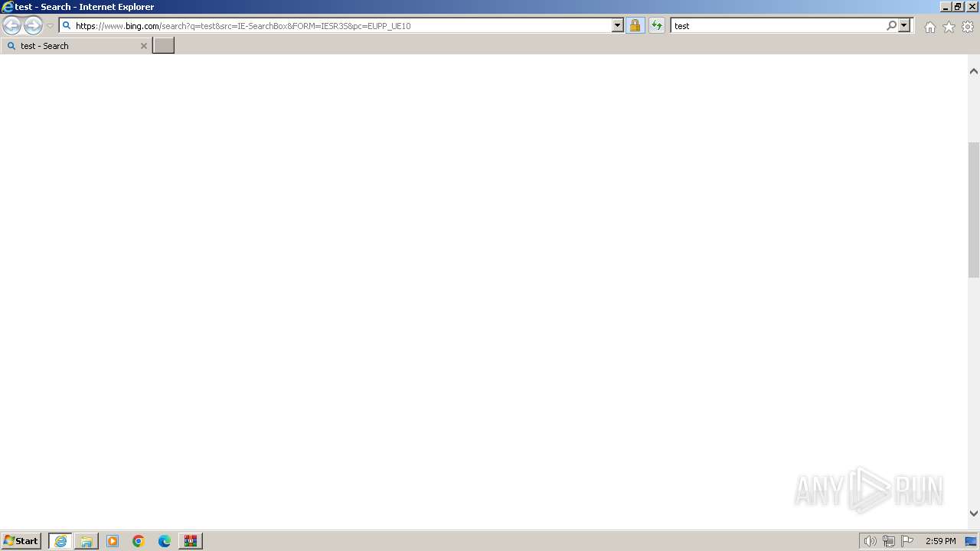The height and width of the screenshot is (551, 980).
Task: Minimize the Internet Explorer window
Action: pyautogui.click(x=946, y=7)
